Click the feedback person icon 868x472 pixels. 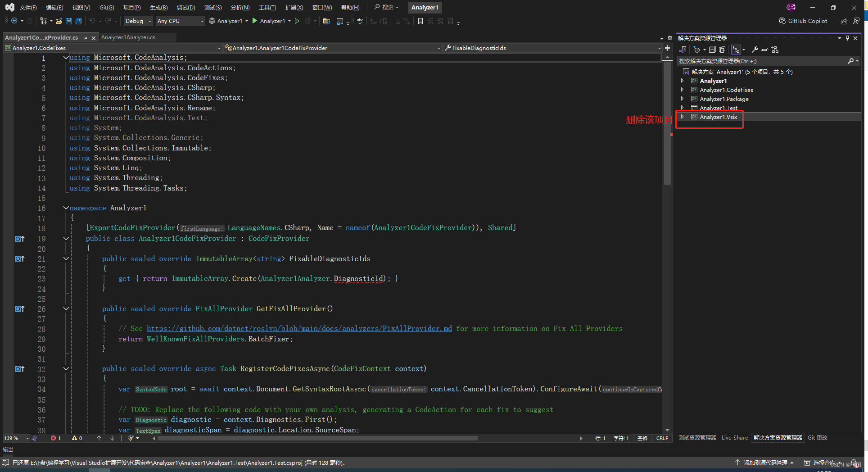(856, 21)
